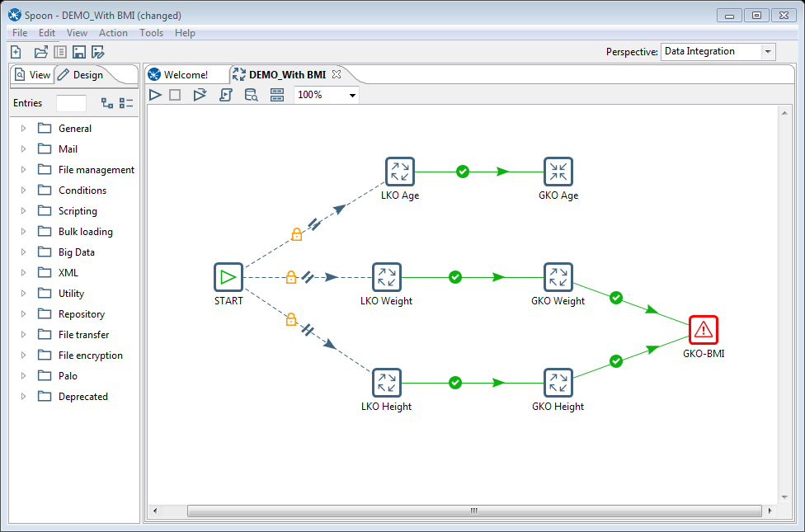Screen dimensions: 805x532
Task: Open the File menu
Action: pos(20,33)
